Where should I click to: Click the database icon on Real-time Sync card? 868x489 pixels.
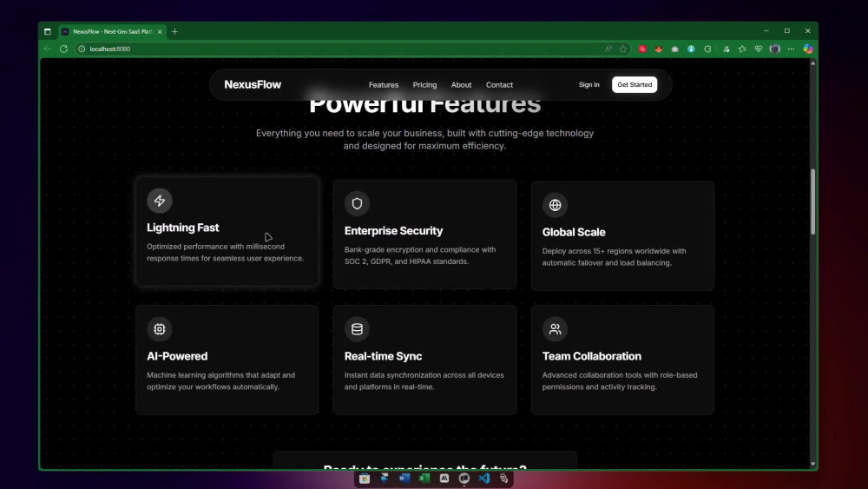pyautogui.click(x=357, y=329)
